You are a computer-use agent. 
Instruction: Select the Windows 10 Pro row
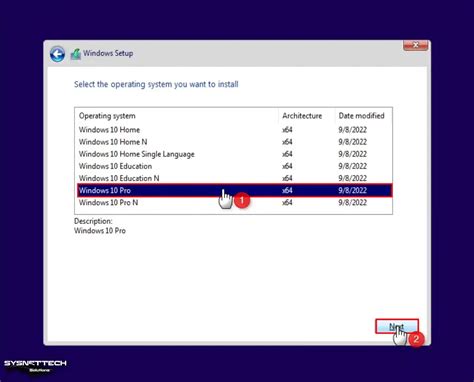235,190
